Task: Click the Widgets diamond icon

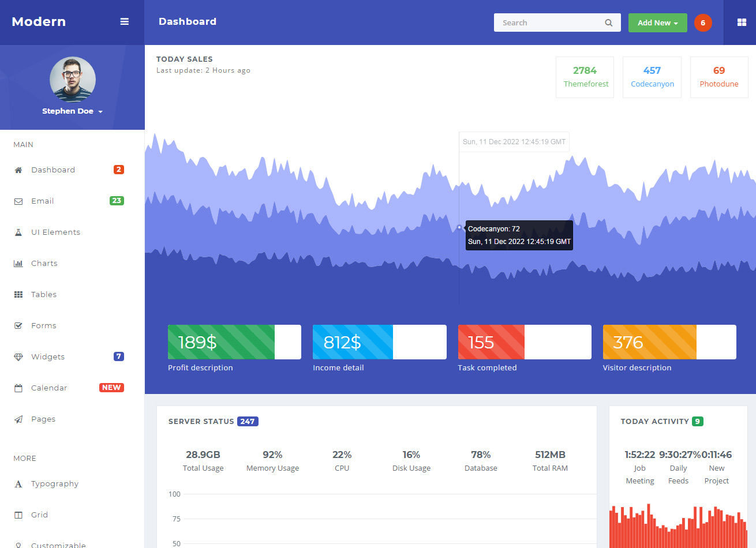Action: tap(18, 357)
